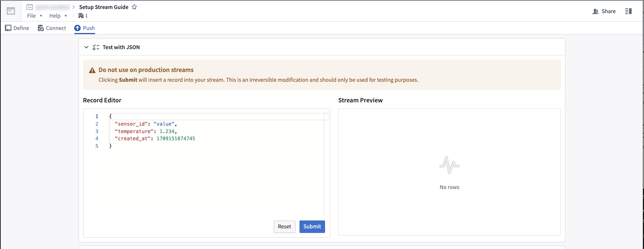Switch to the Define tab
The height and width of the screenshot is (249, 644).
coord(17,28)
